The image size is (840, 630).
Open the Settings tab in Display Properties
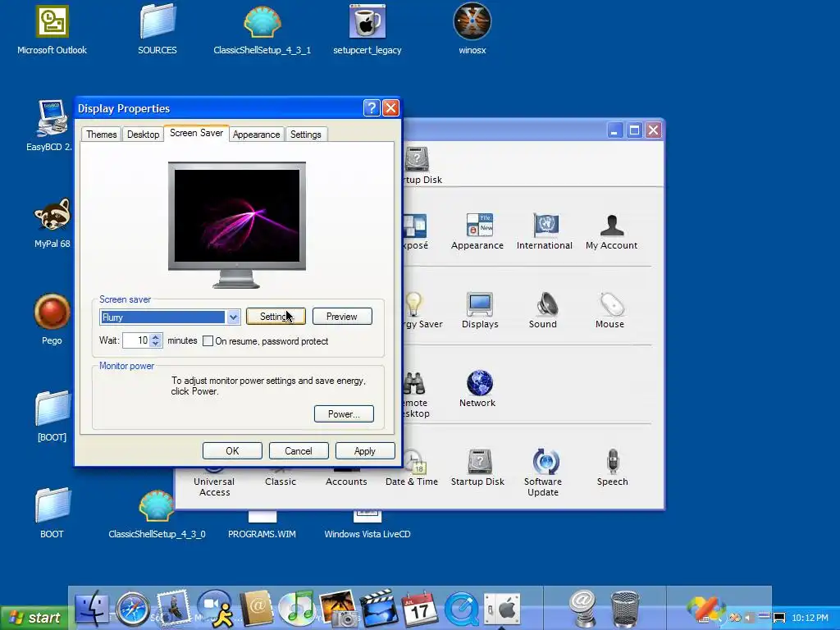tap(305, 134)
